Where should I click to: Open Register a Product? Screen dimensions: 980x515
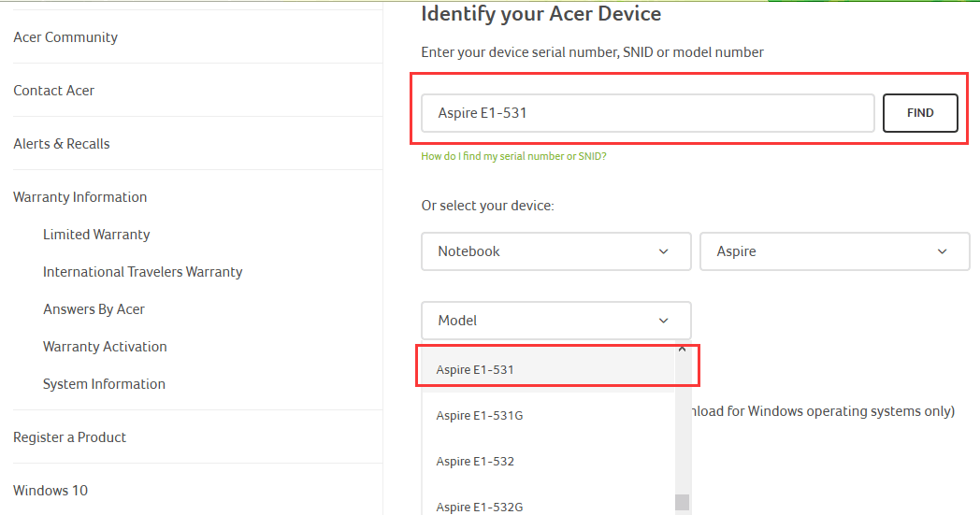pyautogui.click(x=69, y=437)
